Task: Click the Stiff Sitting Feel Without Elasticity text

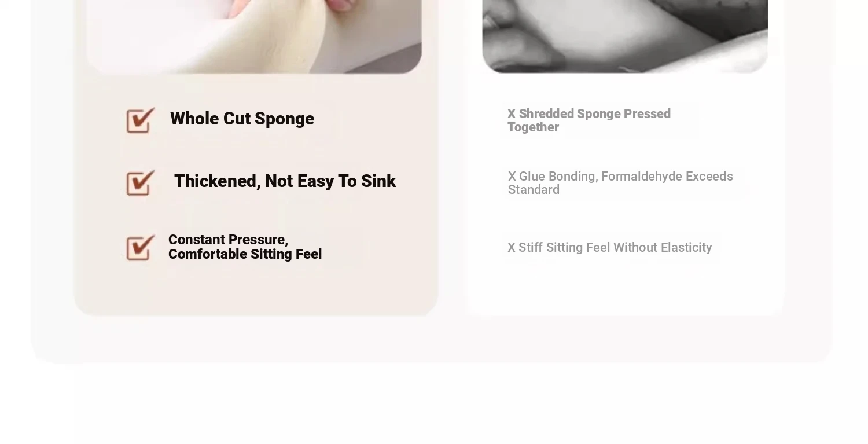Action: pos(615,248)
